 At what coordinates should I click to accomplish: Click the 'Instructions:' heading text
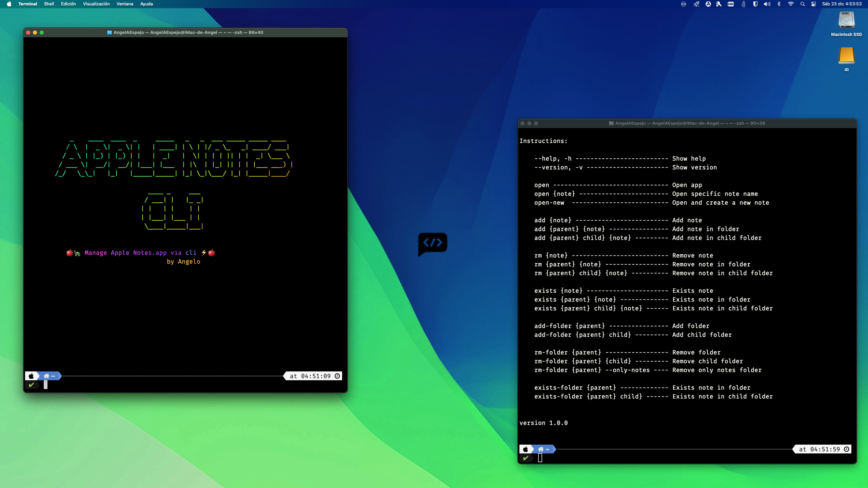[544, 141]
